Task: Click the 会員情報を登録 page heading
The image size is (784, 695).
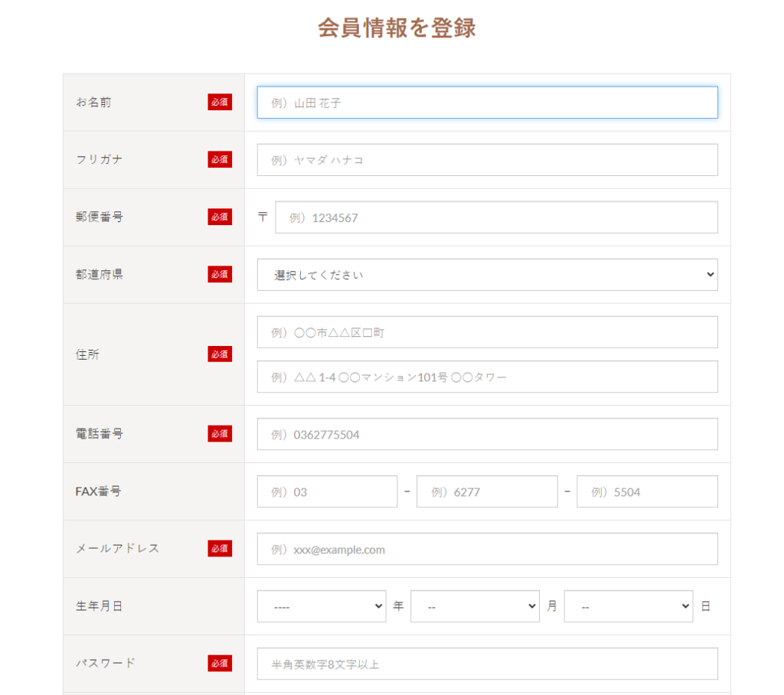Action: 397,28
